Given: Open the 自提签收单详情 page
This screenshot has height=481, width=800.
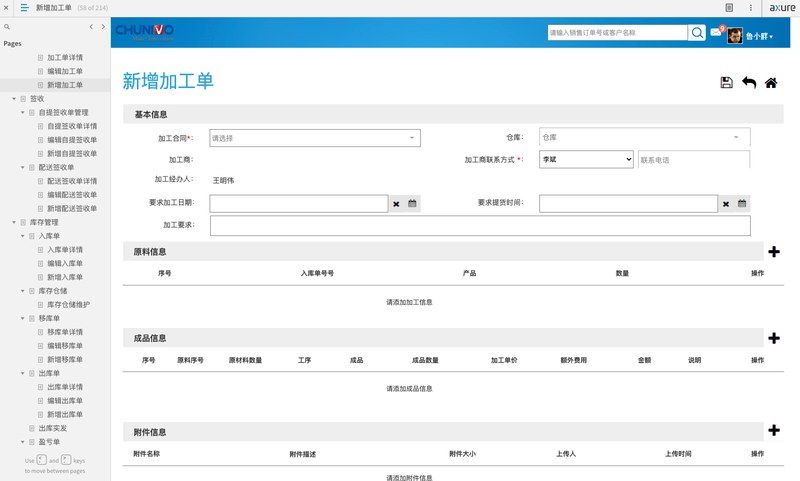Looking at the screenshot, I should tap(72, 126).
